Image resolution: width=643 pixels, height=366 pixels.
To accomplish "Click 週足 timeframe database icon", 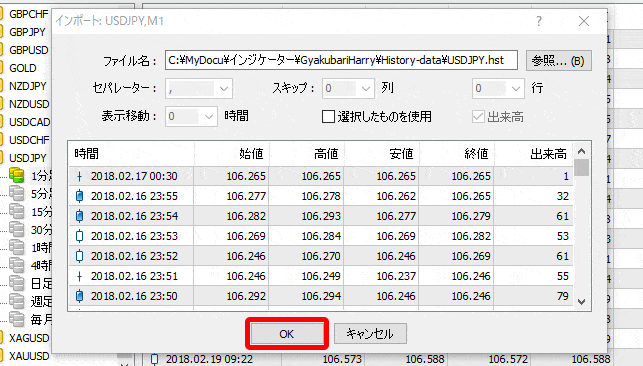I will click(x=17, y=301).
